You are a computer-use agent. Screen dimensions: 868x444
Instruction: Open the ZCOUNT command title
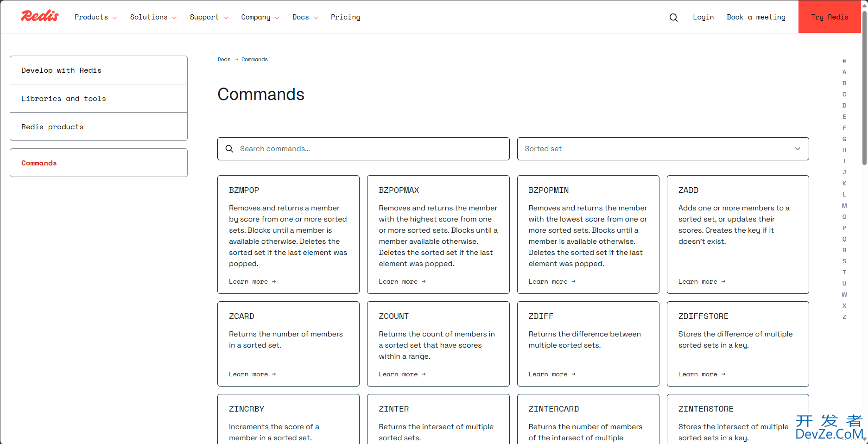393,316
